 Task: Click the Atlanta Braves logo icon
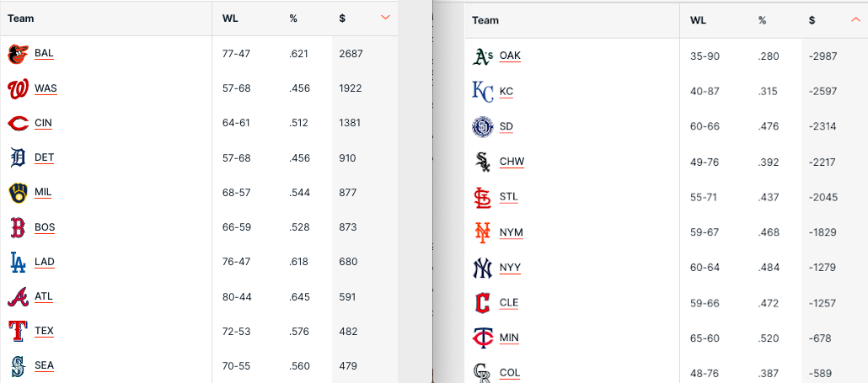click(x=18, y=297)
